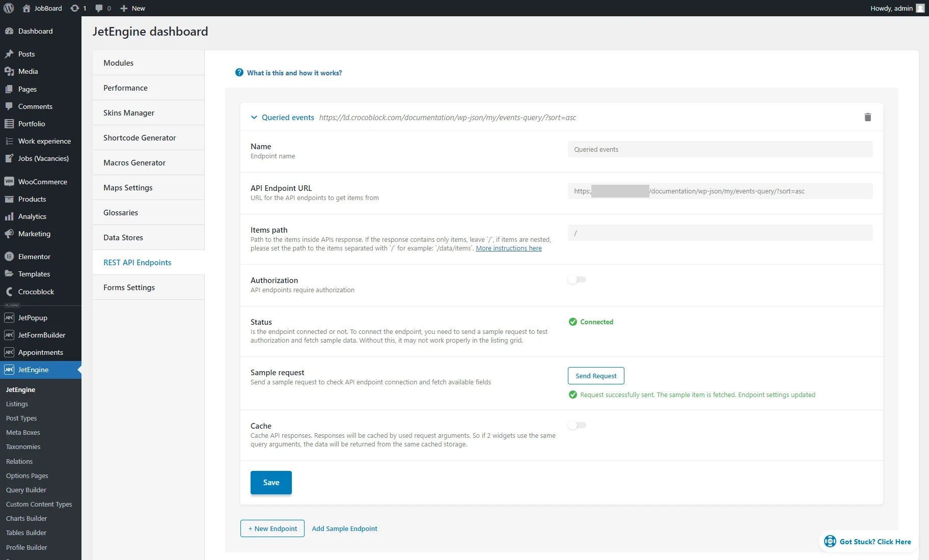Save the endpoint settings
The height and width of the screenshot is (560, 929).
[x=271, y=483]
